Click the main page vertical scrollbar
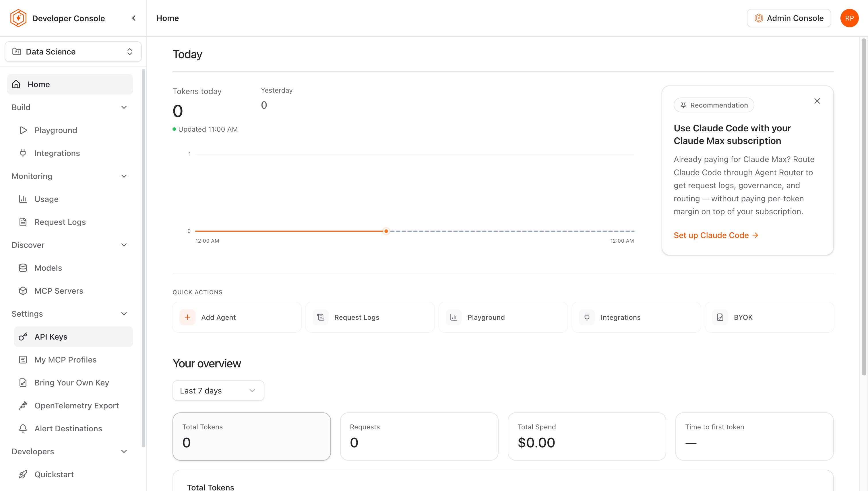The width and height of the screenshot is (868, 491). pyautogui.click(x=864, y=207)
